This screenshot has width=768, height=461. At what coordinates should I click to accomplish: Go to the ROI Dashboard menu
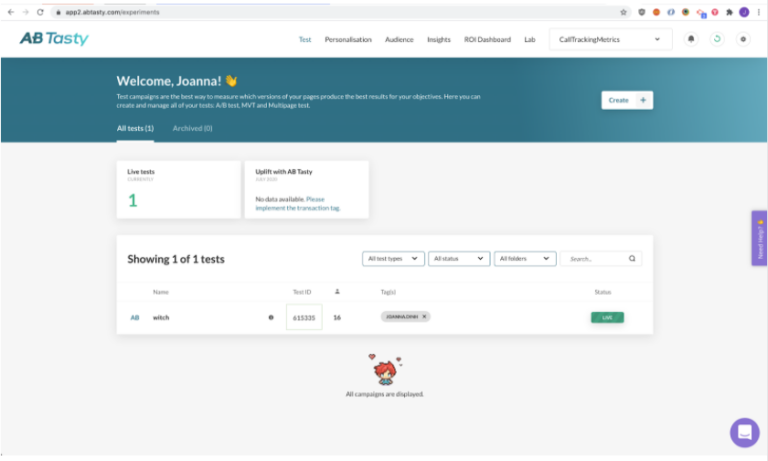pos(487,39)
